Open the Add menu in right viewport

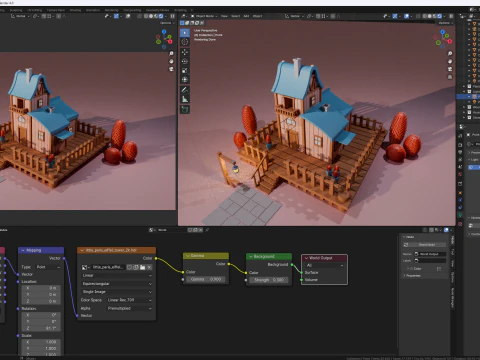(x=246, y=16)
